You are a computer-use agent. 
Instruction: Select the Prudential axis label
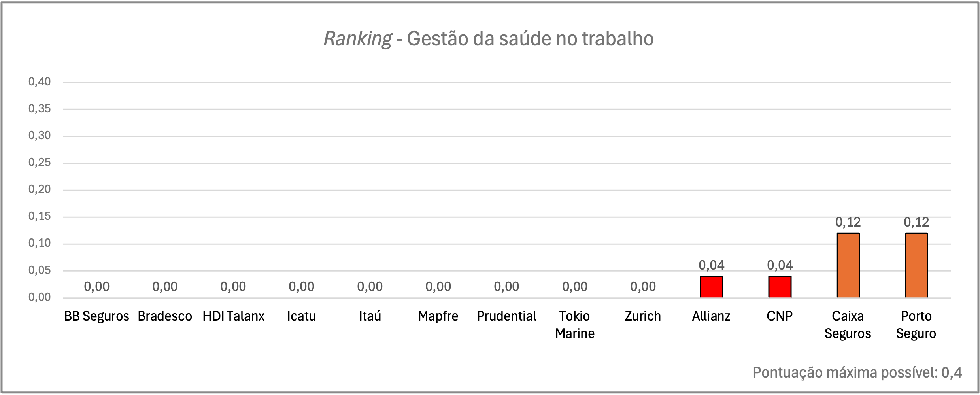click(x=506, y=316)
